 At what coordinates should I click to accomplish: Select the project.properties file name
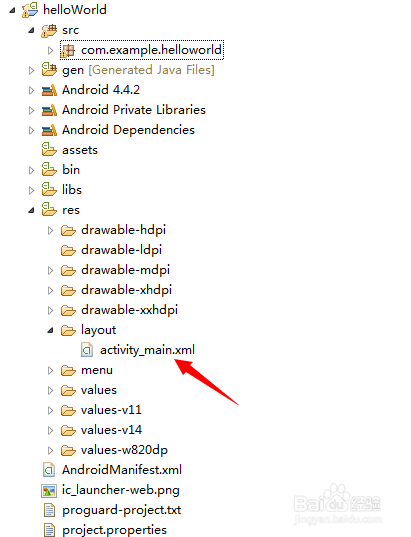tap(114, 530)
